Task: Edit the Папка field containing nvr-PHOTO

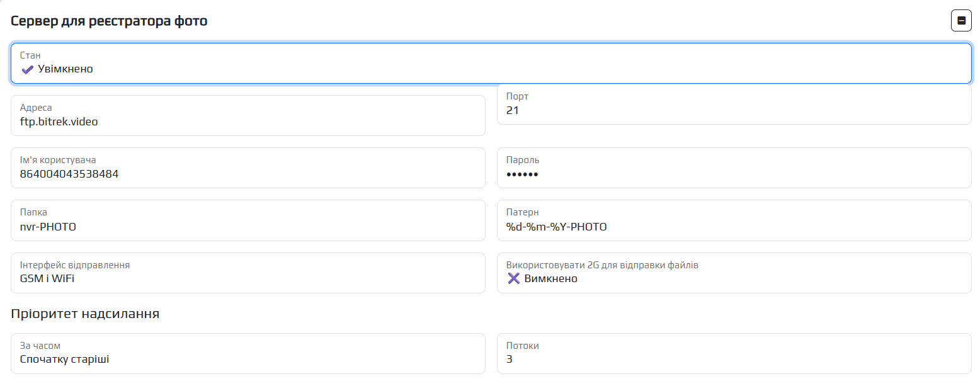Action: click(248, 220)
